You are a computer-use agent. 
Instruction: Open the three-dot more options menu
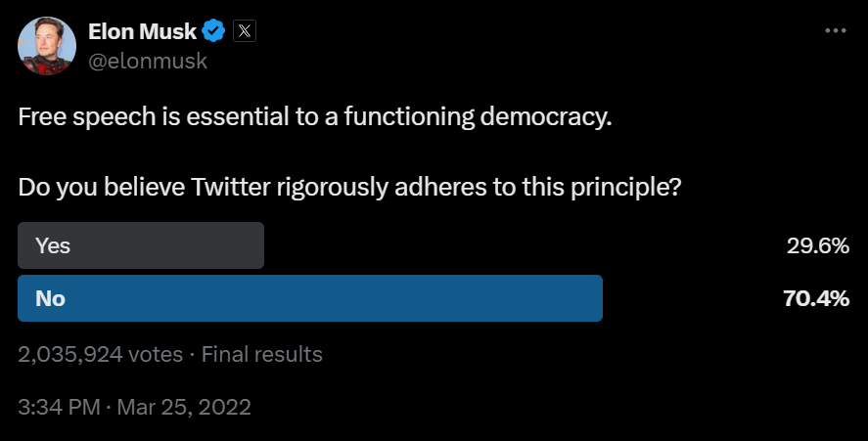(835, 31)
